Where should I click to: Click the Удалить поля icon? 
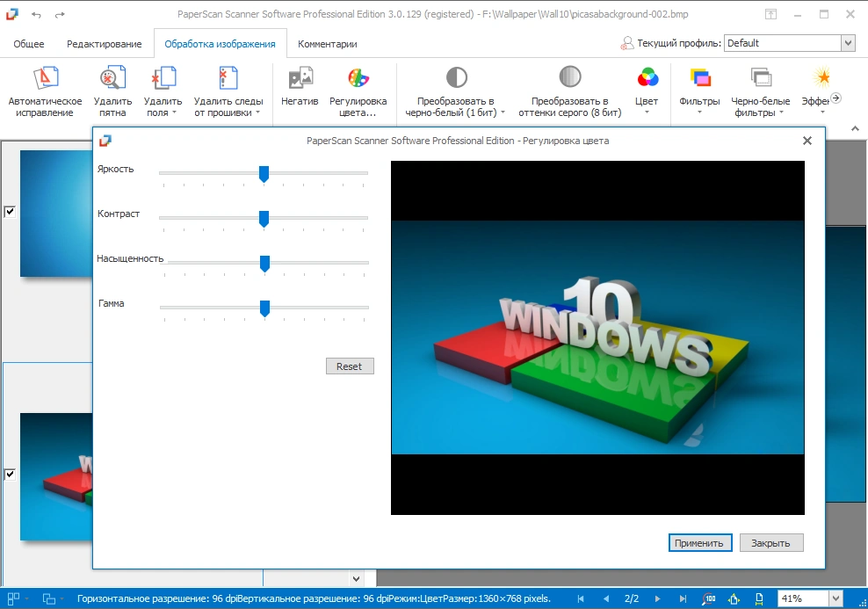tap(163, 78)
